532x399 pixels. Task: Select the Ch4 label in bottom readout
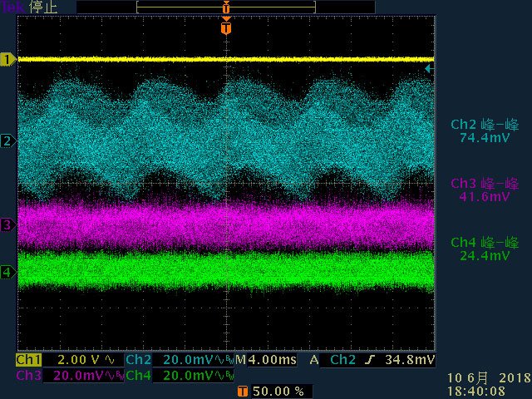pos(138,376)
